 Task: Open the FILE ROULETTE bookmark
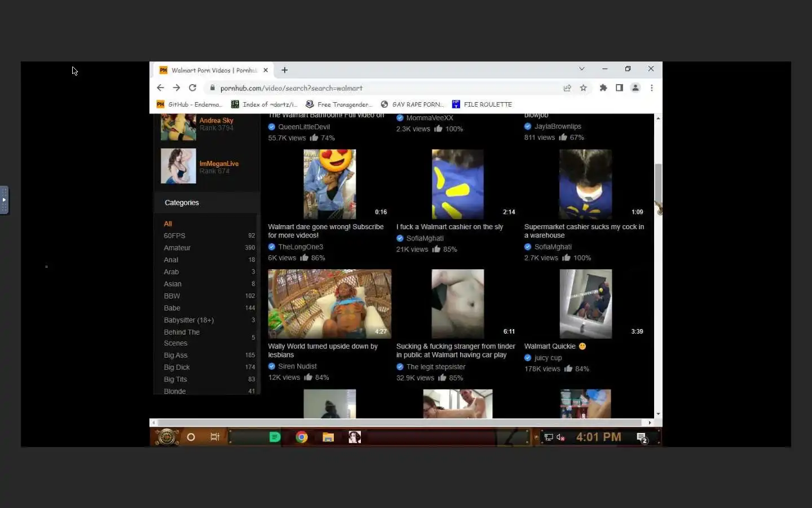482,104
